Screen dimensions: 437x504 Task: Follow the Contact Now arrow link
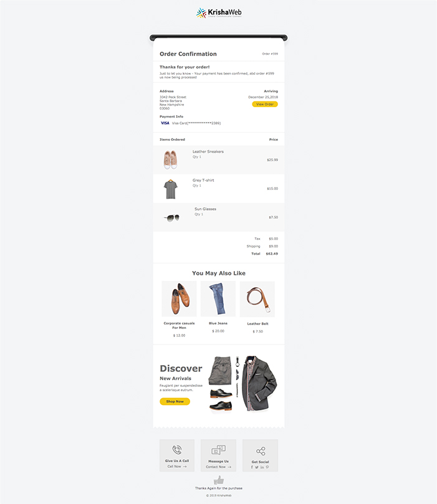218,467
